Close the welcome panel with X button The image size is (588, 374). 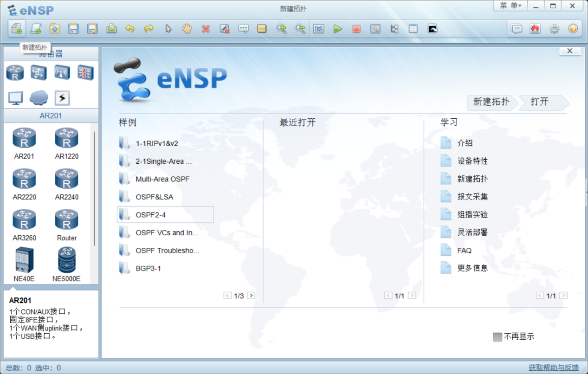click(x=570, y=51)
